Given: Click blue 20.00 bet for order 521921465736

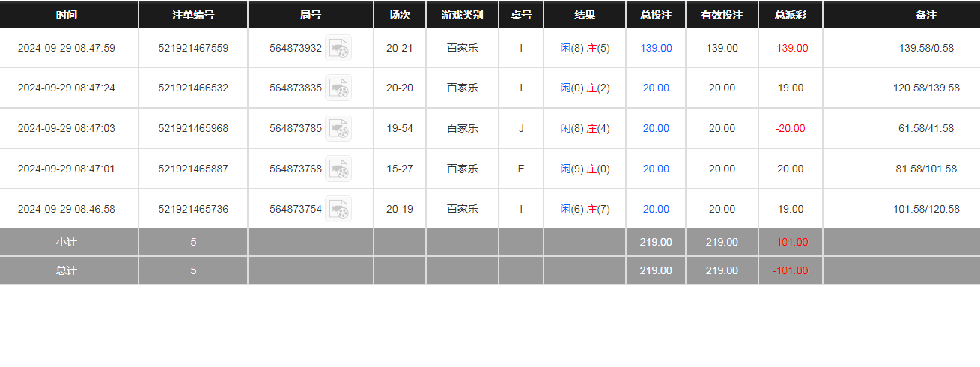Looking at the screenshot, I should click(x=656, y=210).
